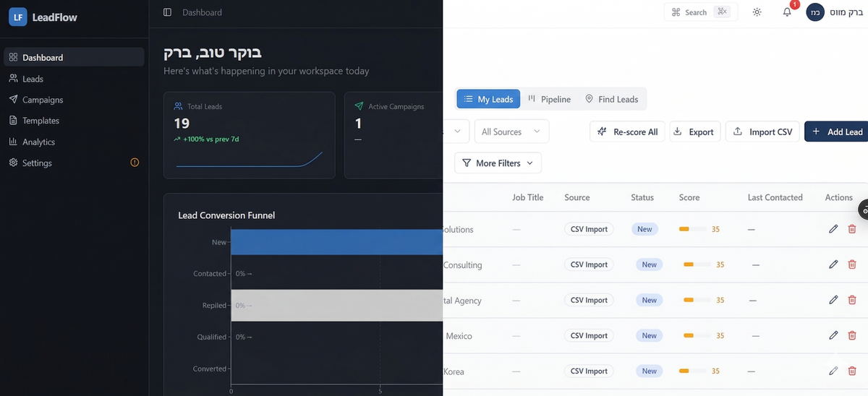Delete the Solutions lead row
This screenshot has height=396, width=868.
pyautogui.click(x=852, y=229)
